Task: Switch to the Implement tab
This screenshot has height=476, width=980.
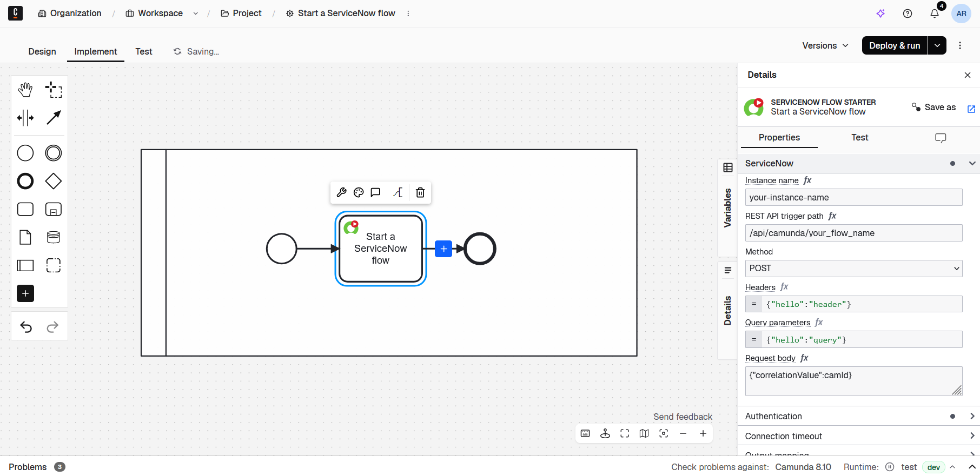Action: coord(96,51)
